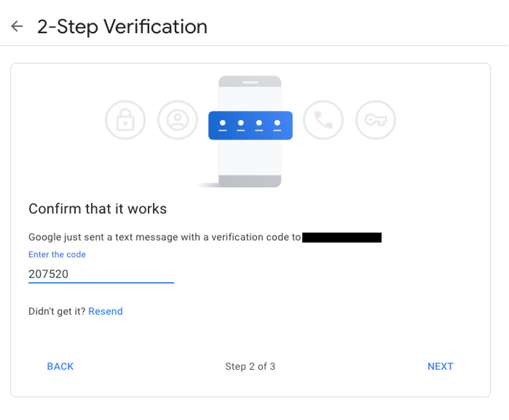Click the back arrow beside 2-Step Verification
The width and height of the screenshot is (509, 420).
pyautogui.click(x=17, y=26)
